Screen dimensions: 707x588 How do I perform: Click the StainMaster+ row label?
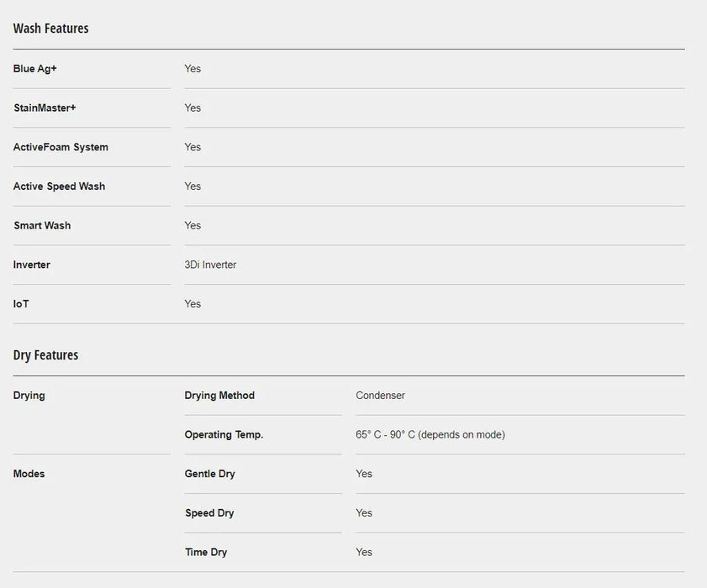(45, 108)
